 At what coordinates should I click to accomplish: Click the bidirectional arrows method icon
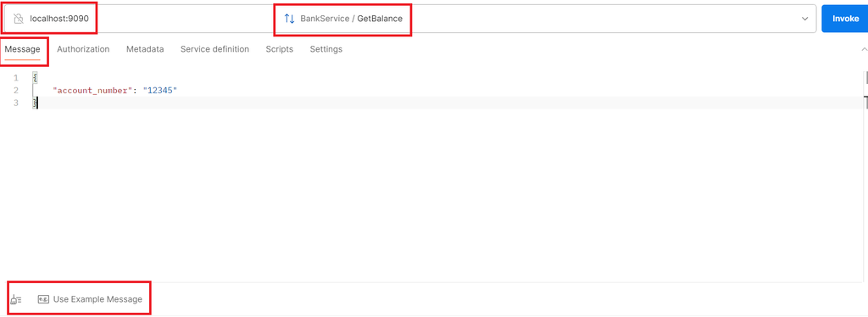(289, 19)
